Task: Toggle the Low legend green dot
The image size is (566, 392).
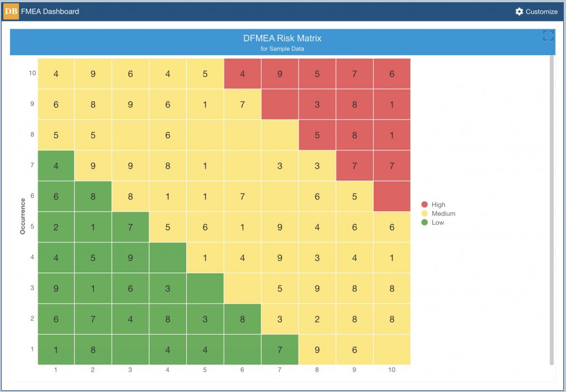Action: pyautogui.click(x=424, y=222)
